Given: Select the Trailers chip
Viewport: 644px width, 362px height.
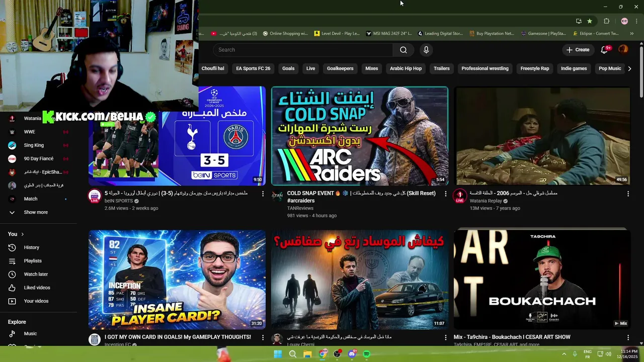Looking at the screenshot, I should (442, 68).
